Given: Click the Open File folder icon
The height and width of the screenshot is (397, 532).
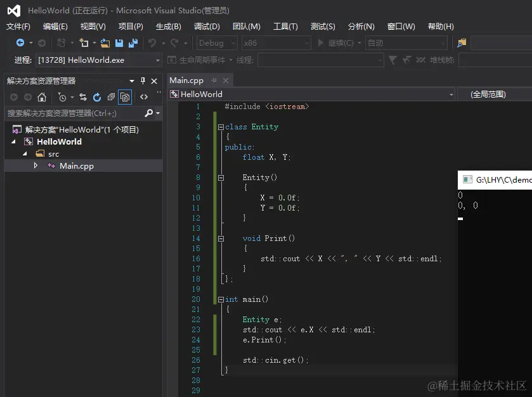Looking at the screenshot, I should click(105, 42).
